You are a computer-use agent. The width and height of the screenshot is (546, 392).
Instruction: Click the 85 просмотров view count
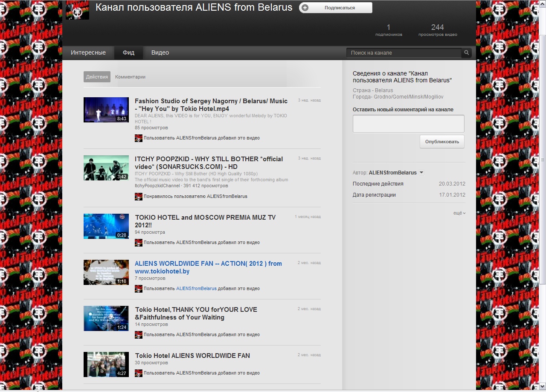151,128
